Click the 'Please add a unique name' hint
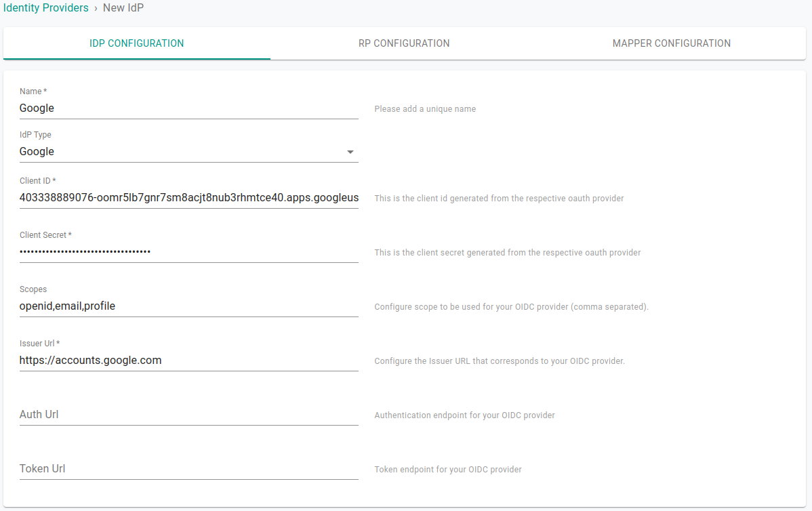The width and height of the screenshot is (812, 511). click(x=425, y=108)
